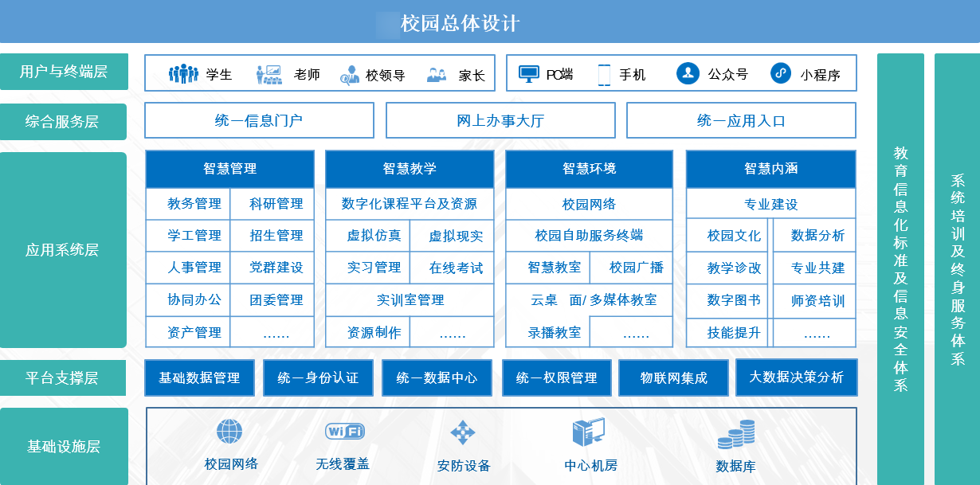The width and height of the screenshot is (980, 485).
Task: Click the 学生 group icon
Action: [x=183, y=74]
